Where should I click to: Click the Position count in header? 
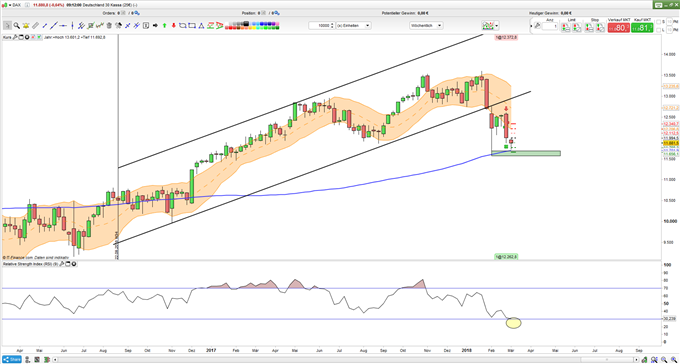point(260,13)
